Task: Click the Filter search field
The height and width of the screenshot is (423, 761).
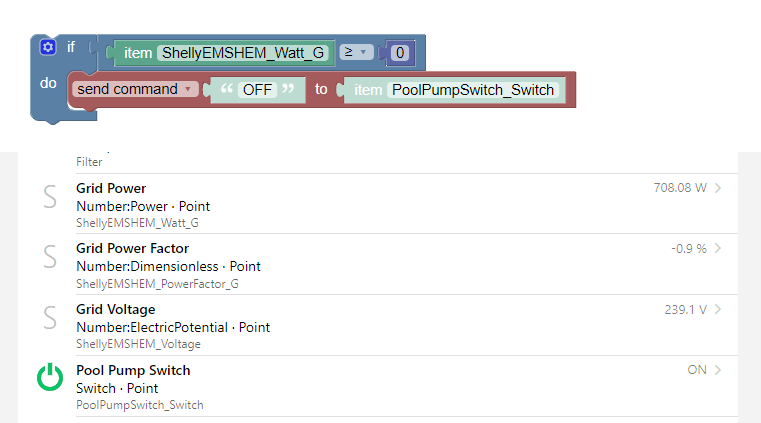Action: tap(300, 161)
